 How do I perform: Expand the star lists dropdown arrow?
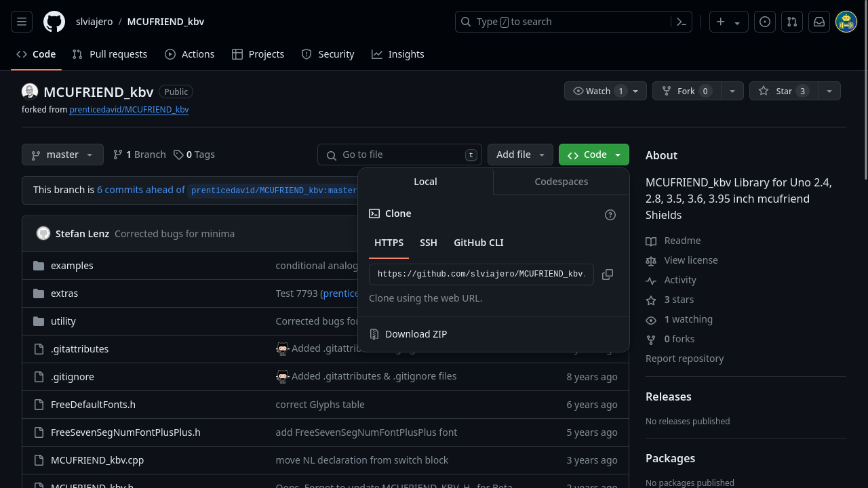(829, 91)
